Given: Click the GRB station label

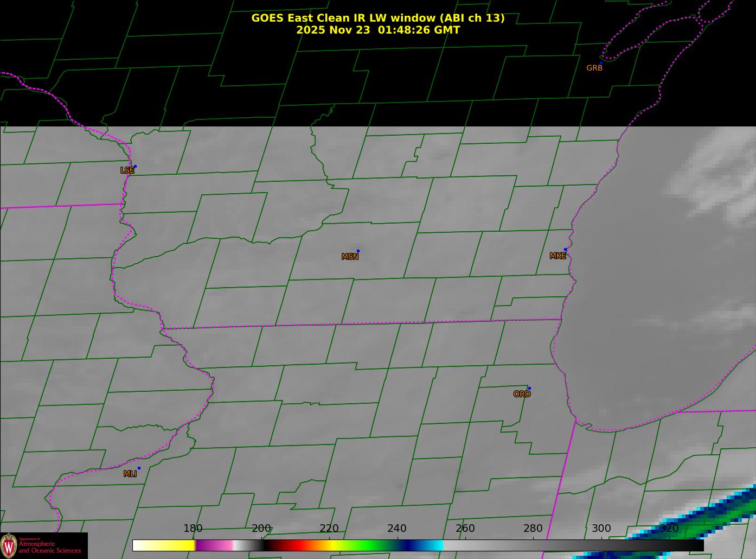Looking at the screenshot, I should coord(594,68).
